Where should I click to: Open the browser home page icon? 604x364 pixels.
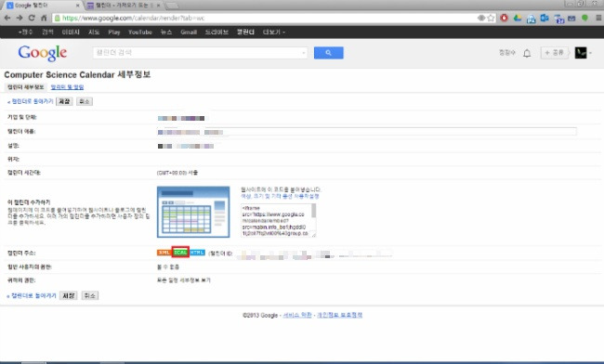[44, 18]
